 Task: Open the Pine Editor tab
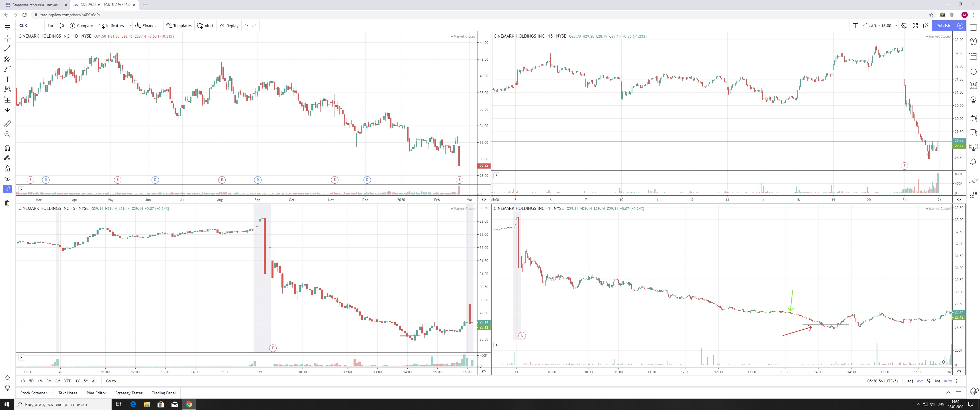[96, 393]
